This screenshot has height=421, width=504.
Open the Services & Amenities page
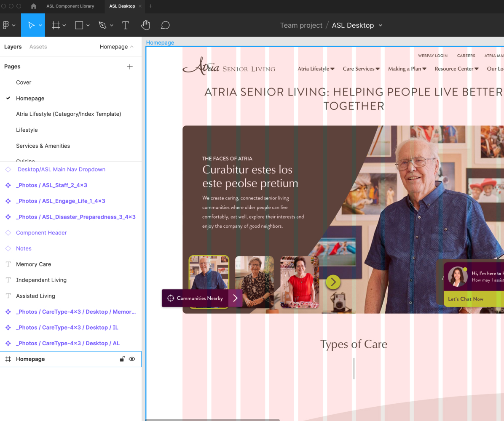pos(43,146)
